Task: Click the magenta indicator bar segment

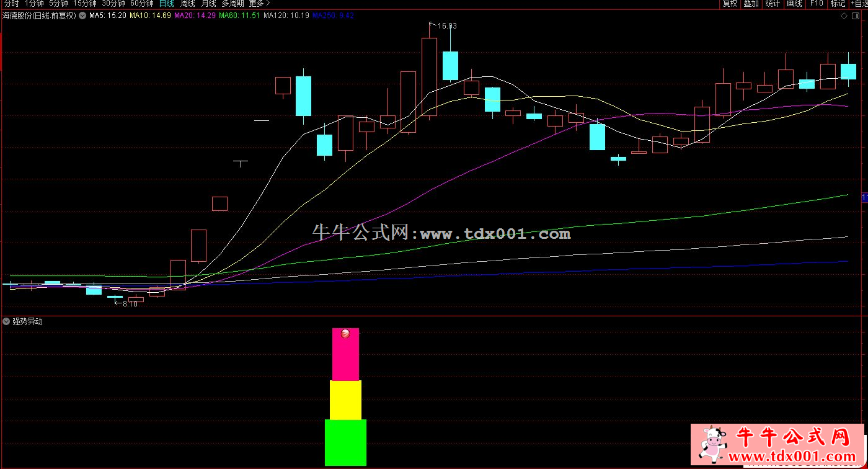Action: click(x=345, y=354)
